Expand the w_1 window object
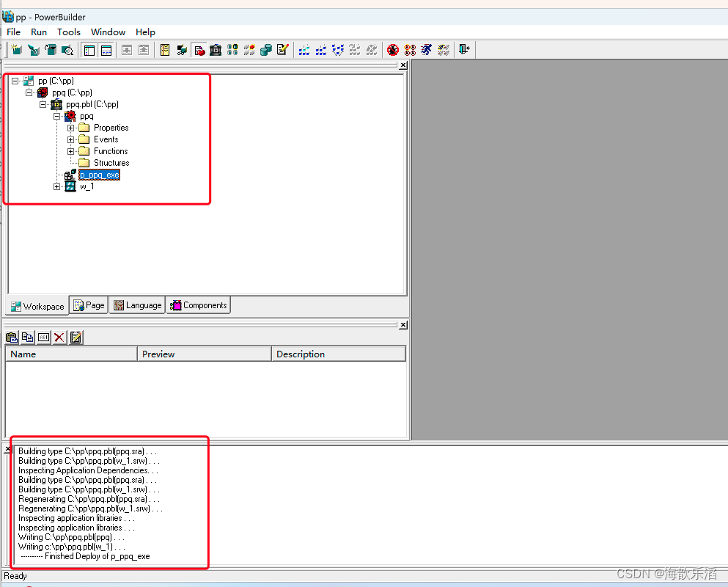 57,186
